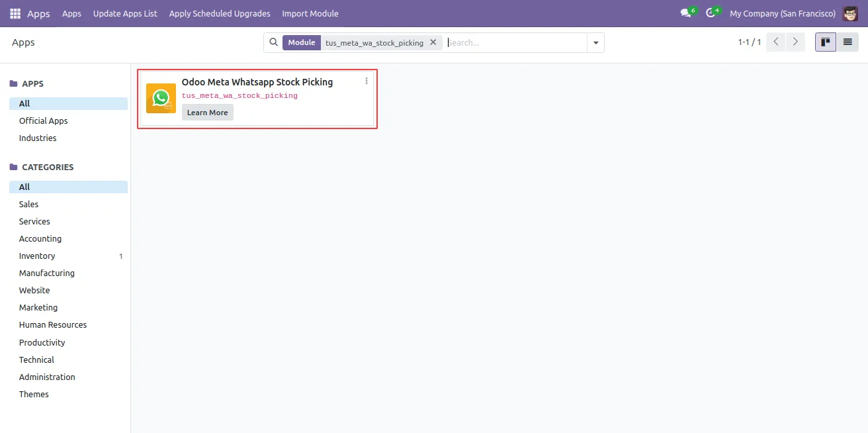Click the WhatsApp module icon thumbnail
The width and height of the screenshot is (868, 433).
tap(161, 98)
